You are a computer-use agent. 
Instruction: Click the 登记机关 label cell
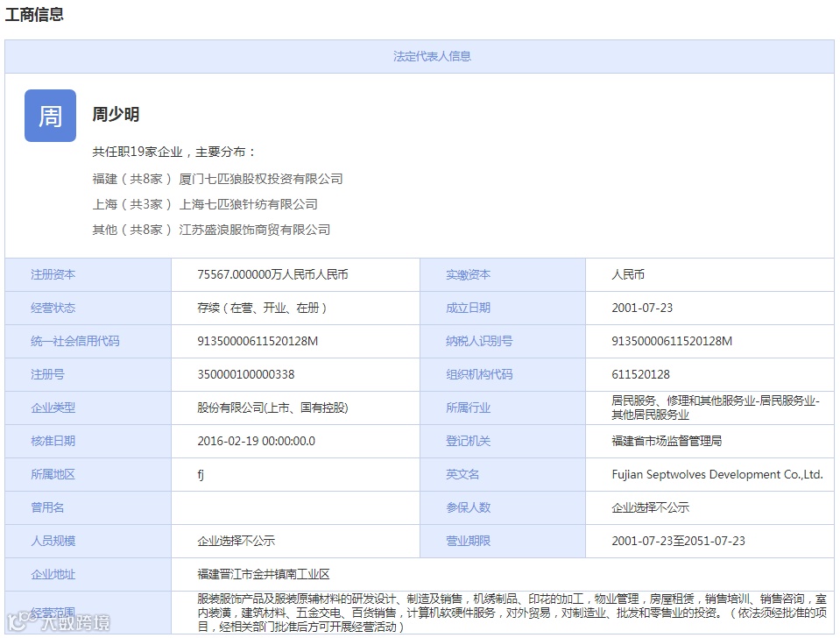[x=503, y=441]
